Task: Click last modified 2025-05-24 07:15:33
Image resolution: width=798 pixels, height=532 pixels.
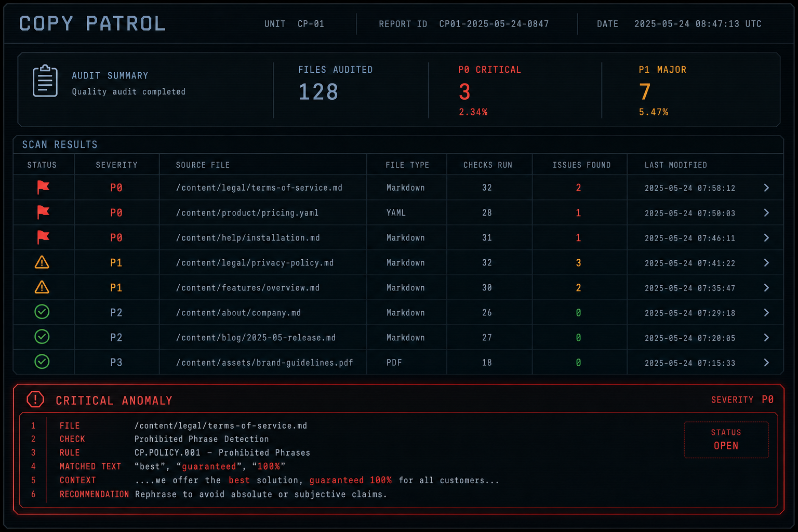Action: click(x=690, y=363)
